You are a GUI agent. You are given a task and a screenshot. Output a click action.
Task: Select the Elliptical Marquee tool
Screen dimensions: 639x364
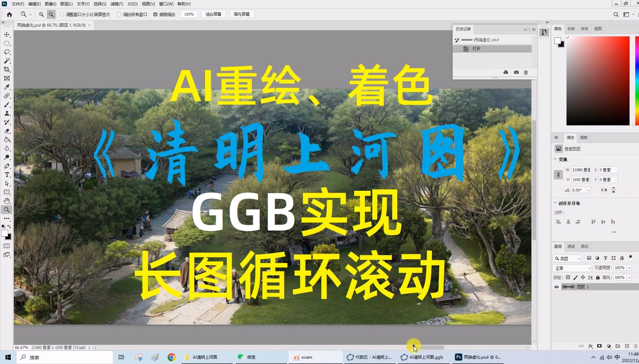[x=7, y=43]
